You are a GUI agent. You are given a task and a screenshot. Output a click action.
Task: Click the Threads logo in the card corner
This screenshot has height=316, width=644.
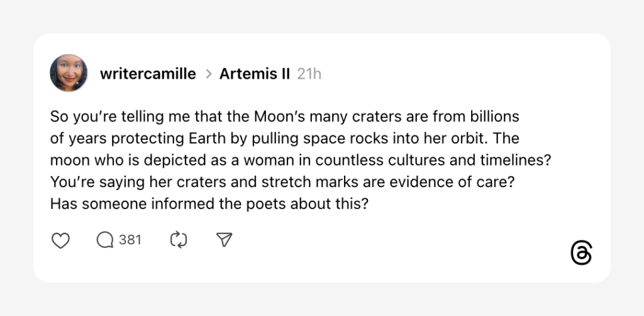pos(581,252)
